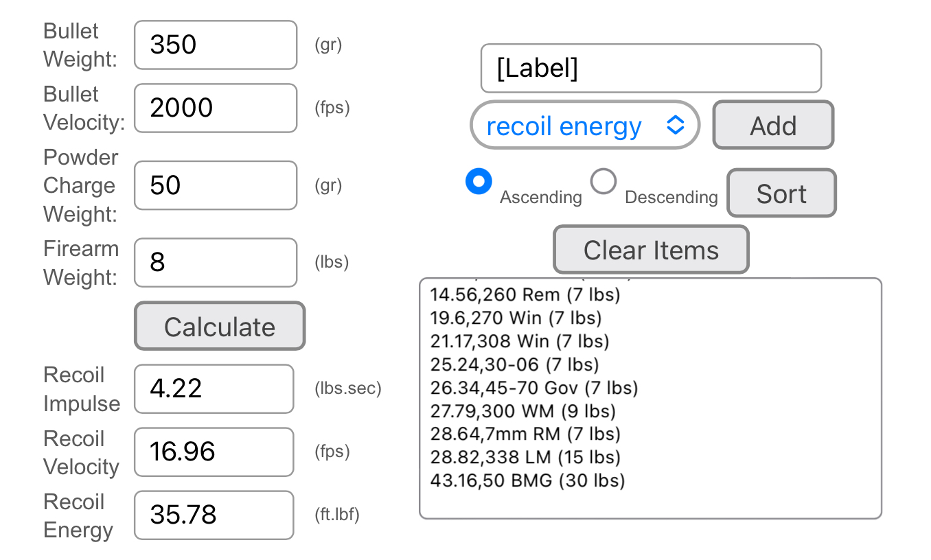The height and width of the screenshot is (560, 931).
Task: Click the 'Bullet Weight:' label
Action: click(x=80, y=45)
